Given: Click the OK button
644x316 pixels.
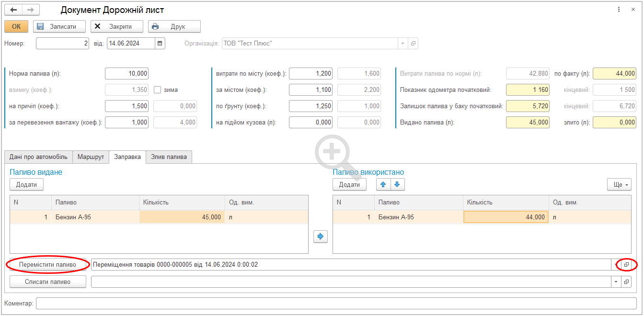Looking at the screenshot, I should pos(16,26).
